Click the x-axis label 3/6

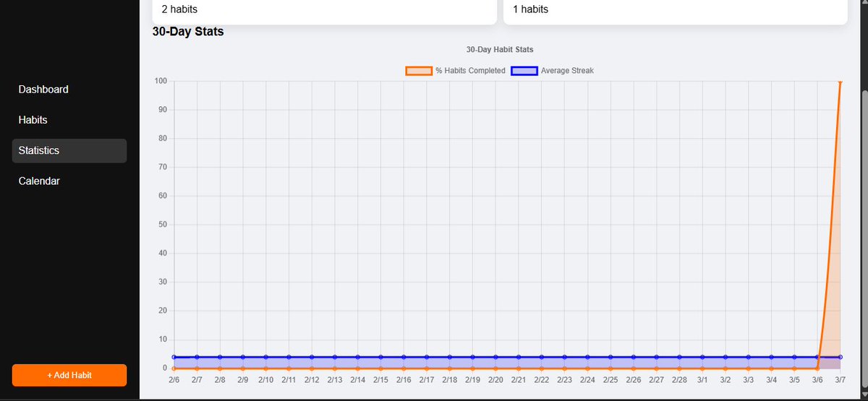pos(817,379)
